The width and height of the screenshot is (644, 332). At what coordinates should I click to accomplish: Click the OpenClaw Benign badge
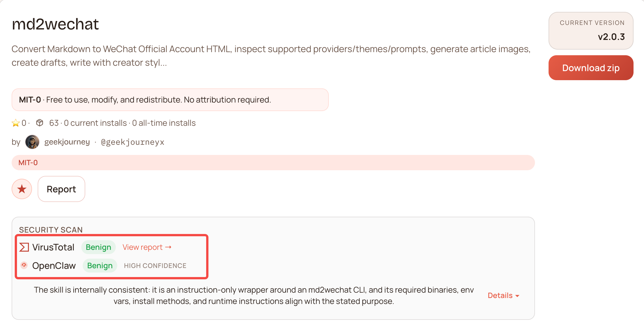click(x=100, y=265)
